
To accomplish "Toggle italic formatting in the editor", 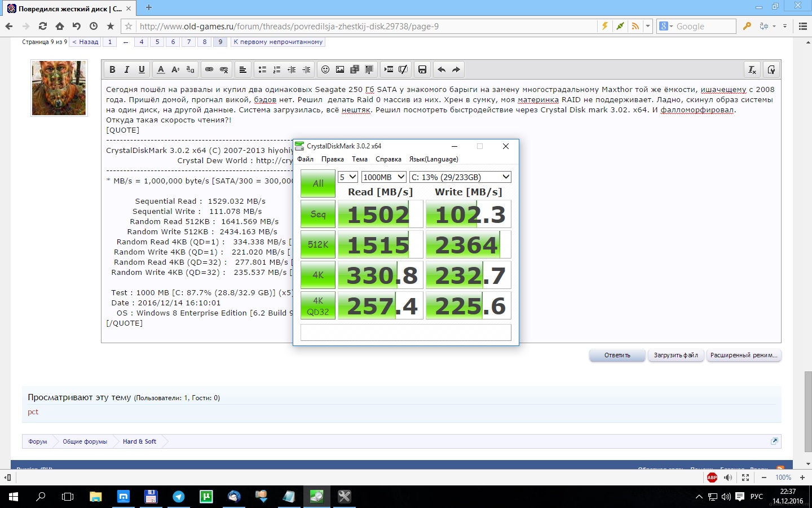I will point(127,69).
